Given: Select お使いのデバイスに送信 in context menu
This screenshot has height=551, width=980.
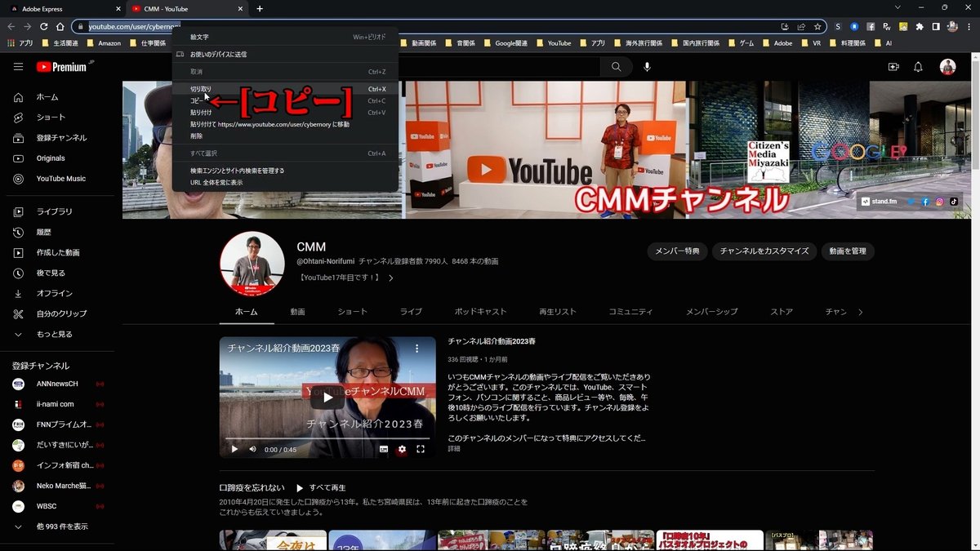Looking at the screenshot, I should click(x=285, y=54).
